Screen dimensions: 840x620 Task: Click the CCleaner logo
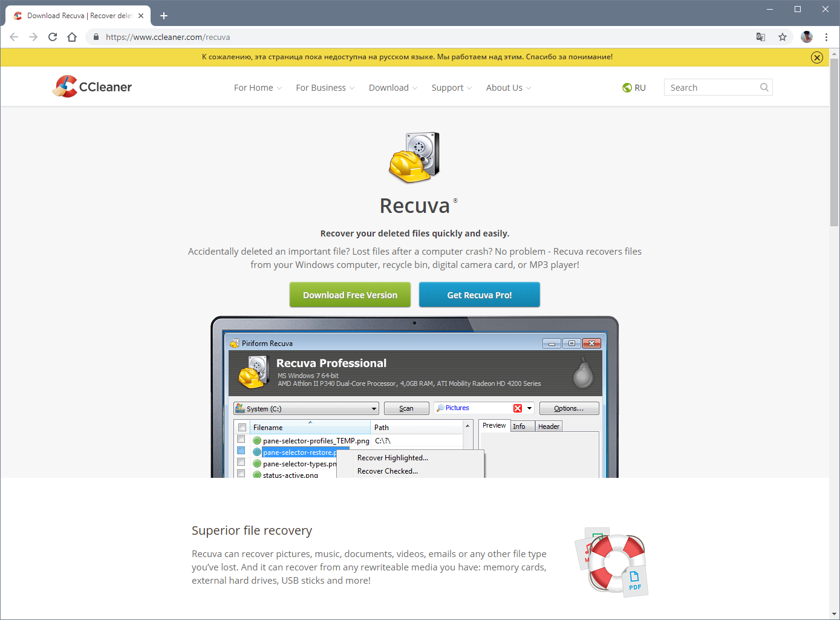pyautogui.click(x=92, y=86)
